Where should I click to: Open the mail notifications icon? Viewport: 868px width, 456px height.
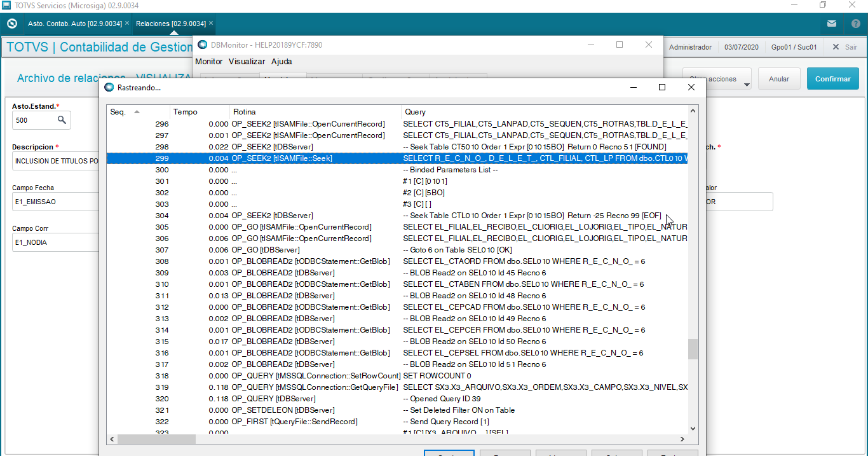click(x=832, y=24)
